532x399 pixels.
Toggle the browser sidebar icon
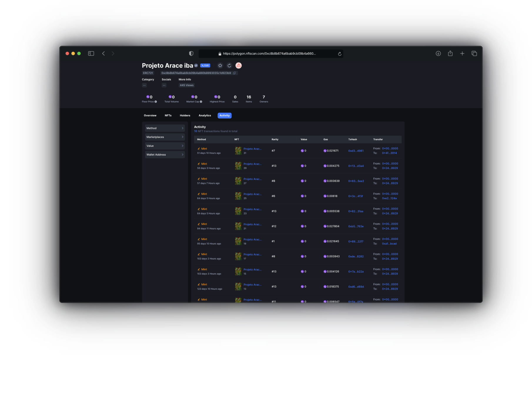91,53
